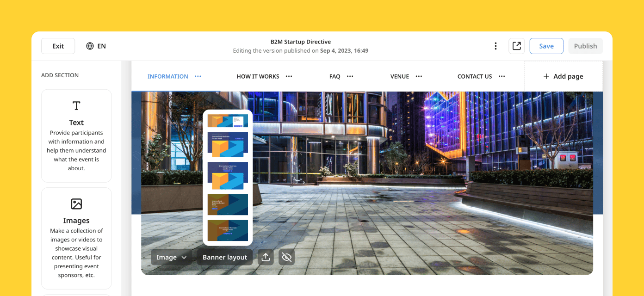Select the third banner layout thumbnail

click(228, 175)
